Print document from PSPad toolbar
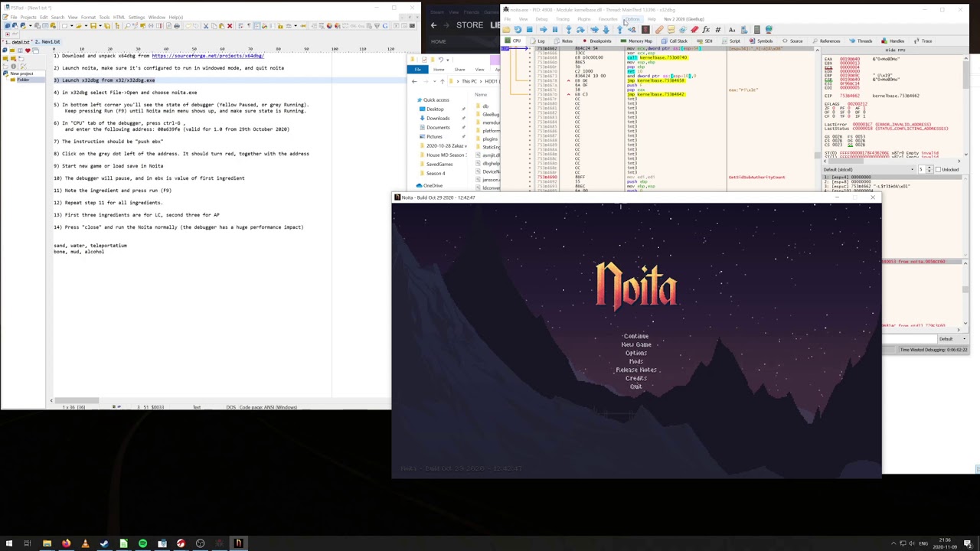The image size is (980, 551). click(177, 26)
